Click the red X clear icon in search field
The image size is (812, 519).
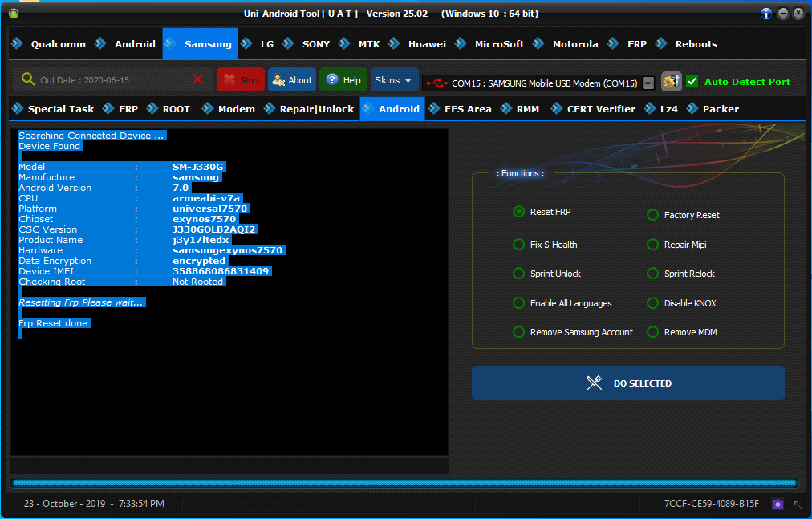click(198, 79)
